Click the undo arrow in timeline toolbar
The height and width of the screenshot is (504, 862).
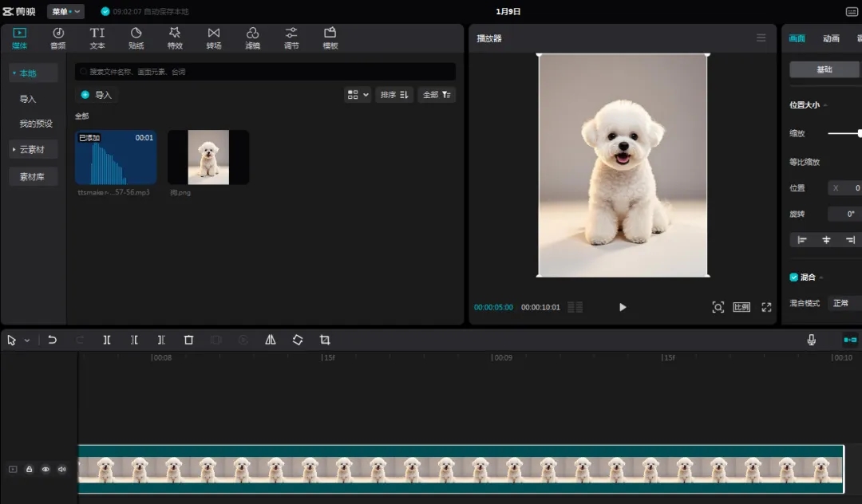tap(52, 340)
